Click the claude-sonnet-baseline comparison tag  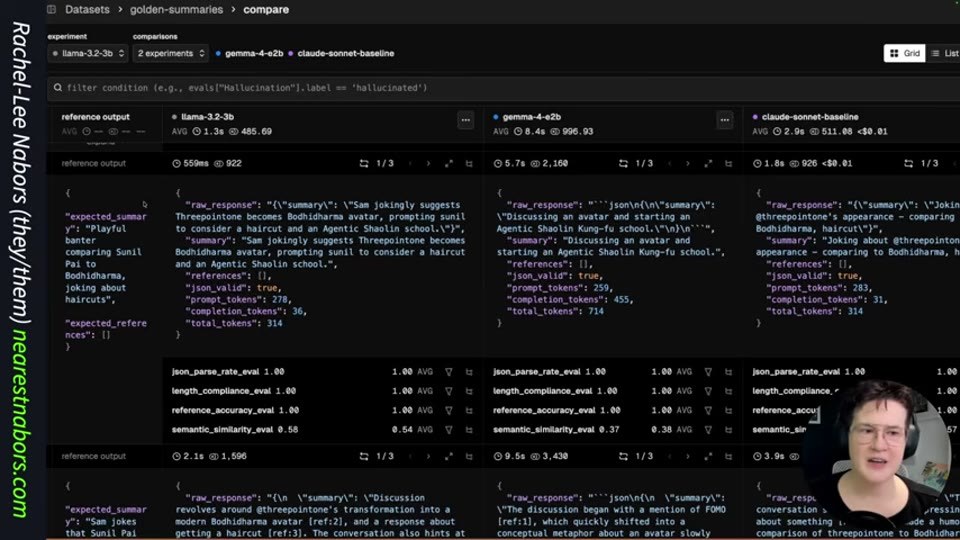(342, 53)
